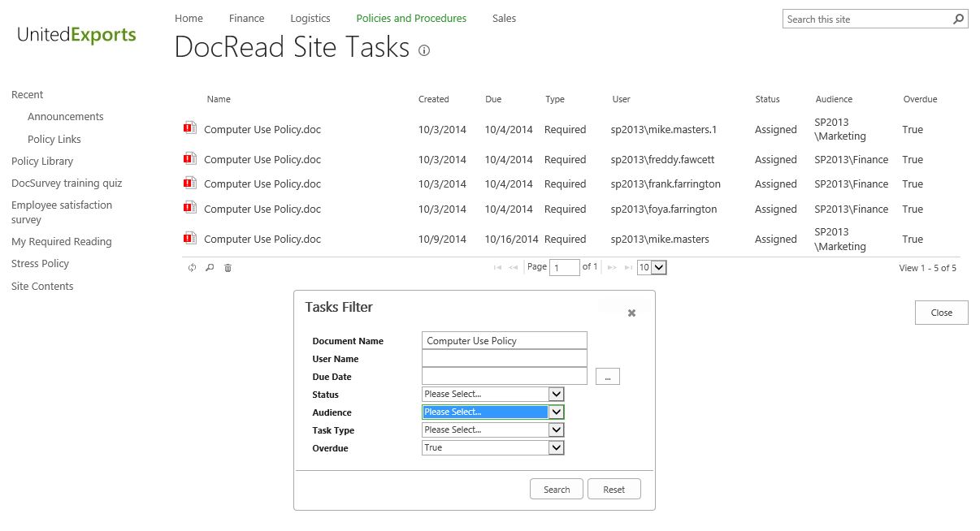Screen dimensions: 980x531
Task: Click the refresh icon below the task grid
Action: pos(193,268)
